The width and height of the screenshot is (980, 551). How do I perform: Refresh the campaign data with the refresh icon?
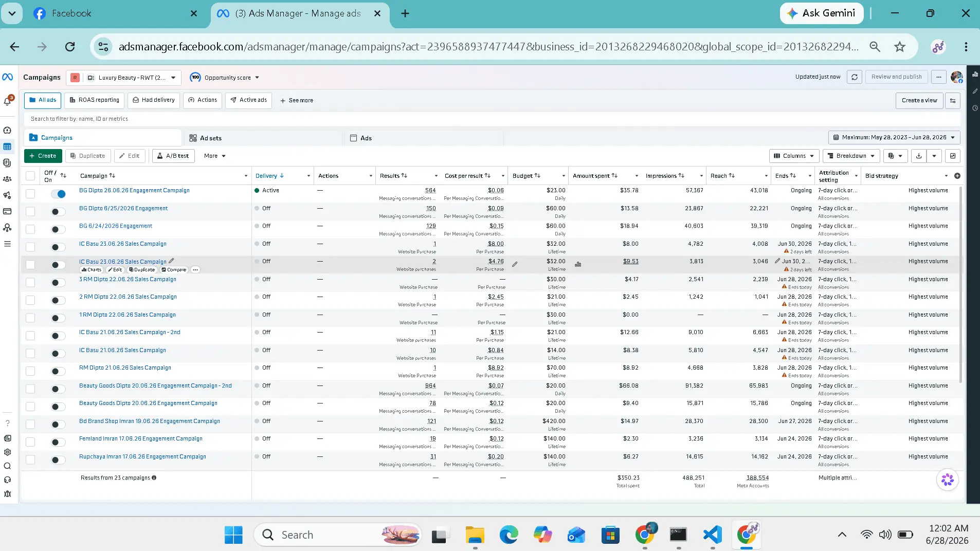(855, 77)
